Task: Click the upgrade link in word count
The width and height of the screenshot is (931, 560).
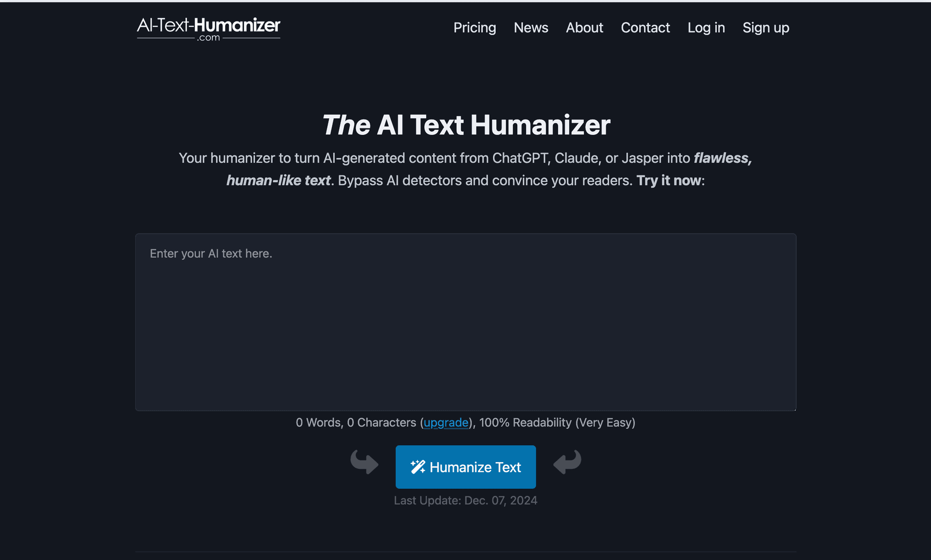Action: coord(445,422)
